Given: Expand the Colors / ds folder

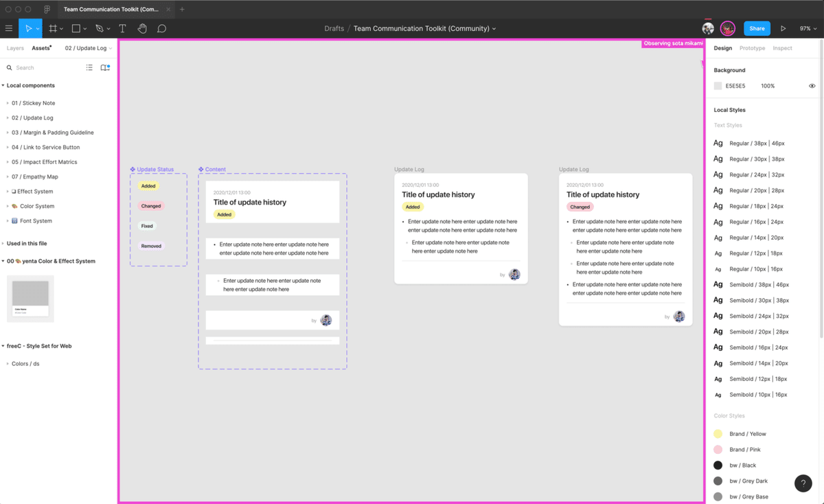Looking at the screenshot, I should pyautogui.click(x=8, y=364).
